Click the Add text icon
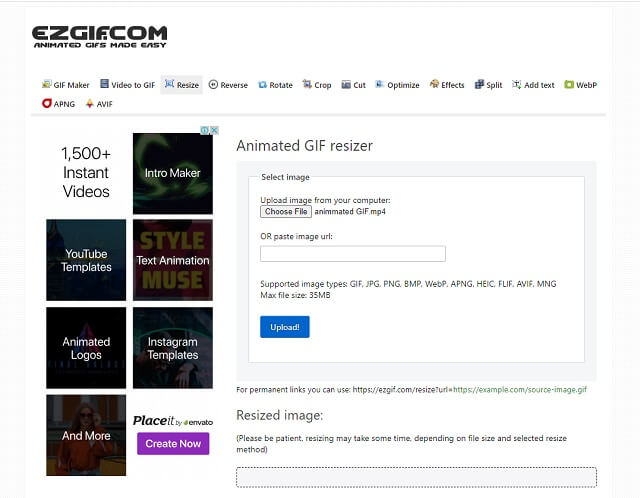 pyautogui.click(x=517, y=84)
